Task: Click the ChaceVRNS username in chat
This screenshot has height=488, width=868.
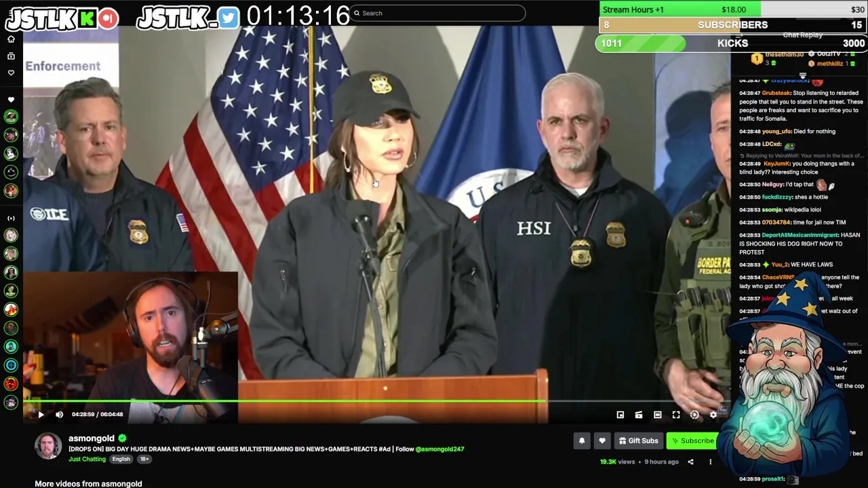Action: click(x=778, y=277)
